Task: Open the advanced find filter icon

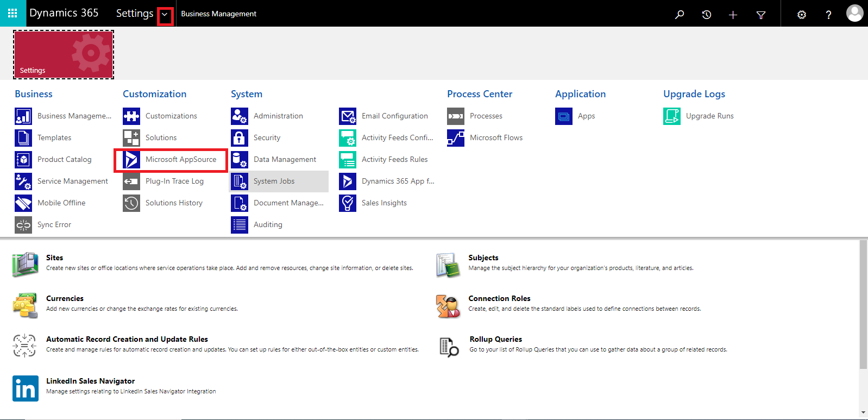Action: point(761,15)
